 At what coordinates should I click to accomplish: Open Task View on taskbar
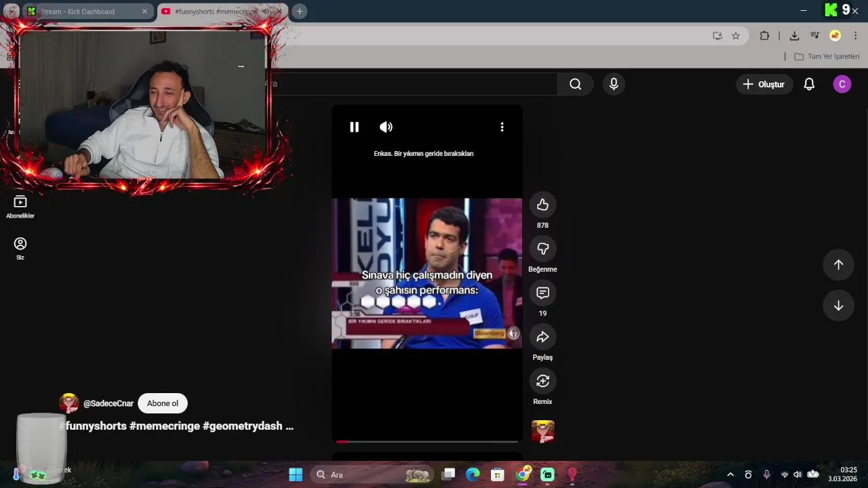[448, 474]
